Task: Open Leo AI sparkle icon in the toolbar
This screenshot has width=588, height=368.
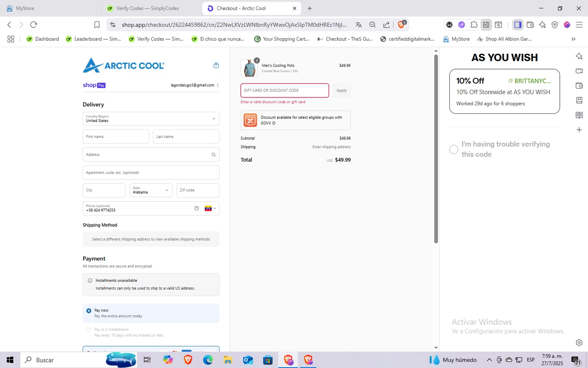Action: point(543,25)
